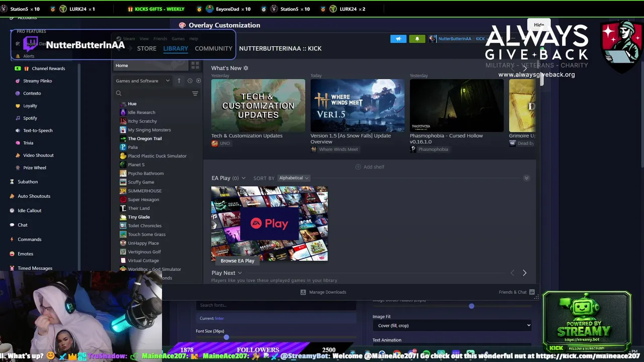Open Friends & Chat icon in Steam
Viewport: 644px width, 362px height.
tap(532, 292)
